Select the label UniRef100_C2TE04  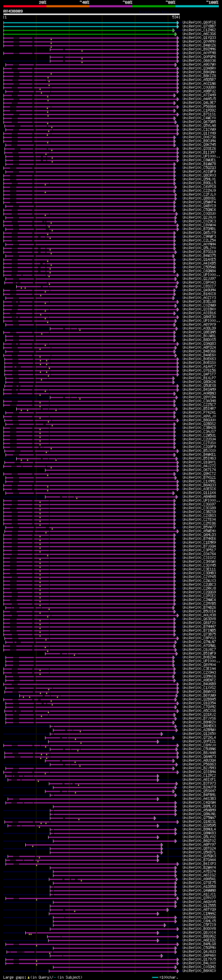coord(199,520)
